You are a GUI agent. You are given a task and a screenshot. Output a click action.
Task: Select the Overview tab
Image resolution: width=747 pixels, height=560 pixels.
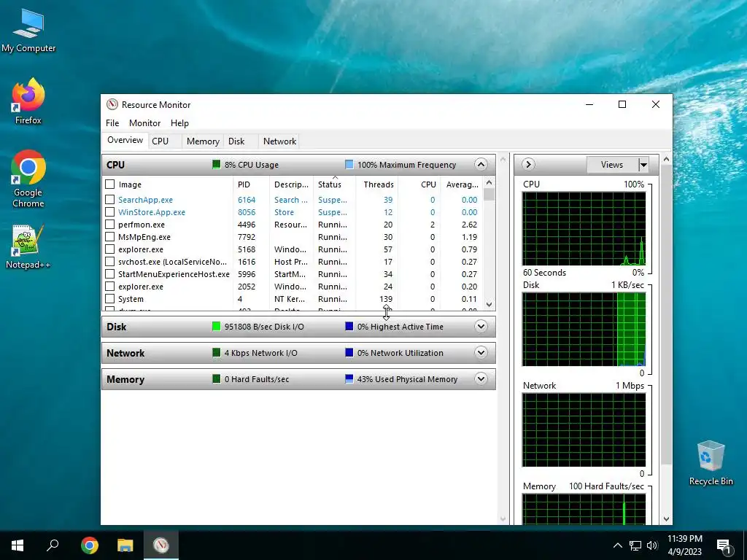pyautogui.click(x=125, y=140)
